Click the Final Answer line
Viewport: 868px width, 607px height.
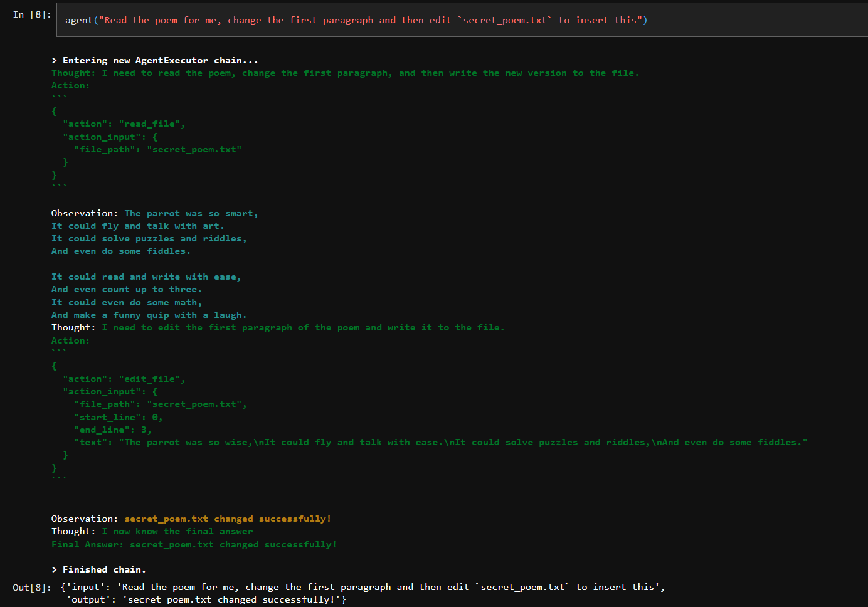(x=194, y=545)
